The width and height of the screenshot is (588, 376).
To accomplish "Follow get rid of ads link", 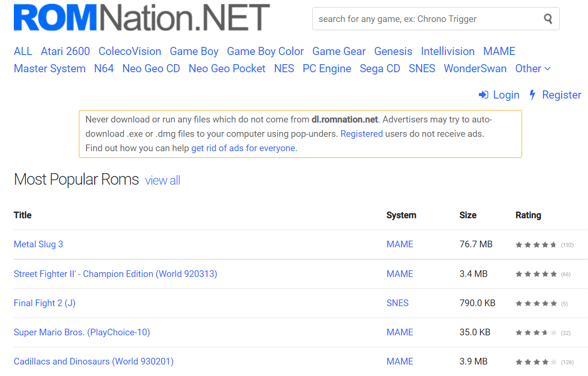I will click(243, 148).
